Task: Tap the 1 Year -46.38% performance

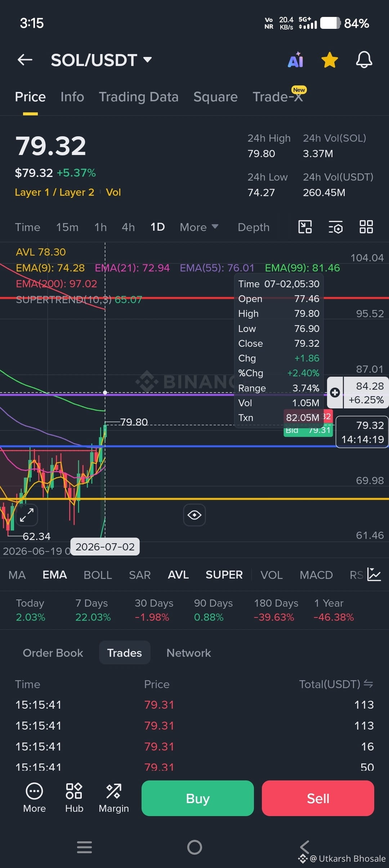Action: click(334, 610)
